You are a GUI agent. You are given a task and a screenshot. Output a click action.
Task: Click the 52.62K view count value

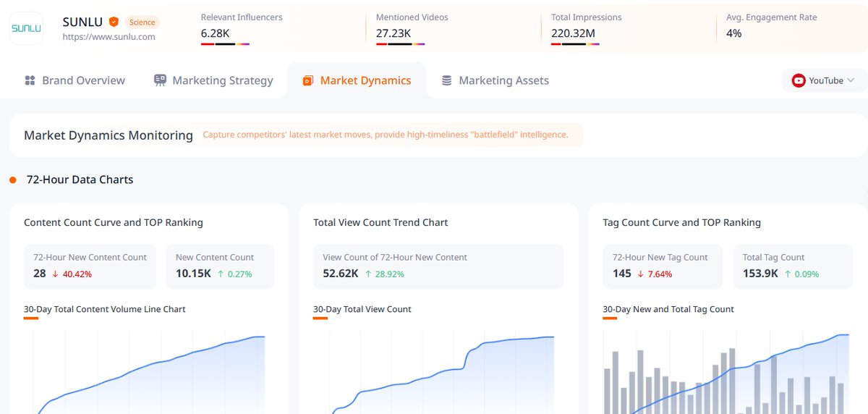[341, 274]
